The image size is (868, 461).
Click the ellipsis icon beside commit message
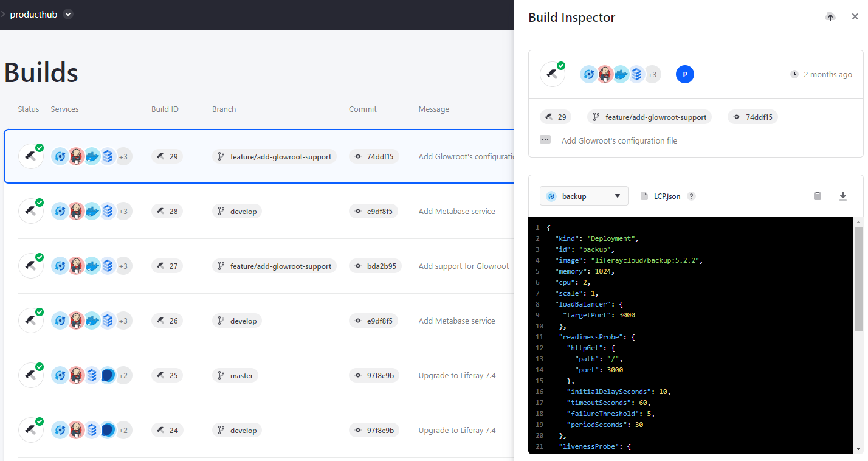(545, 140)
